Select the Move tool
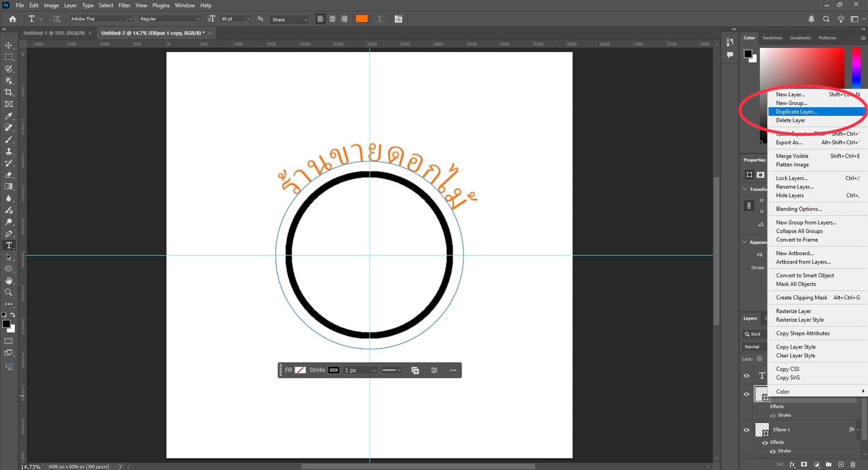This screenshot has width=868, height=470. [x=8, y=45]
